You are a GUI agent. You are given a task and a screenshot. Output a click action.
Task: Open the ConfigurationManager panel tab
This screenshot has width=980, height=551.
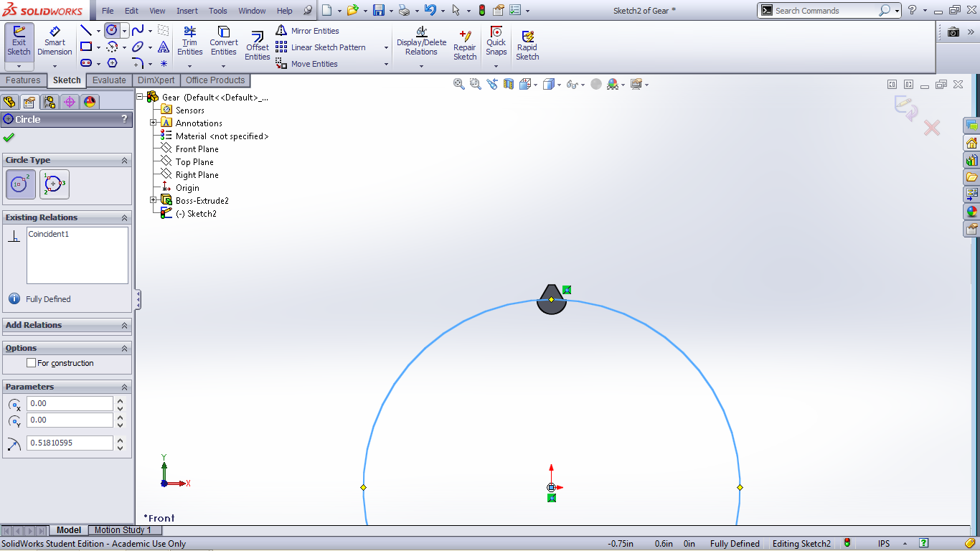(x=49, y=102)
